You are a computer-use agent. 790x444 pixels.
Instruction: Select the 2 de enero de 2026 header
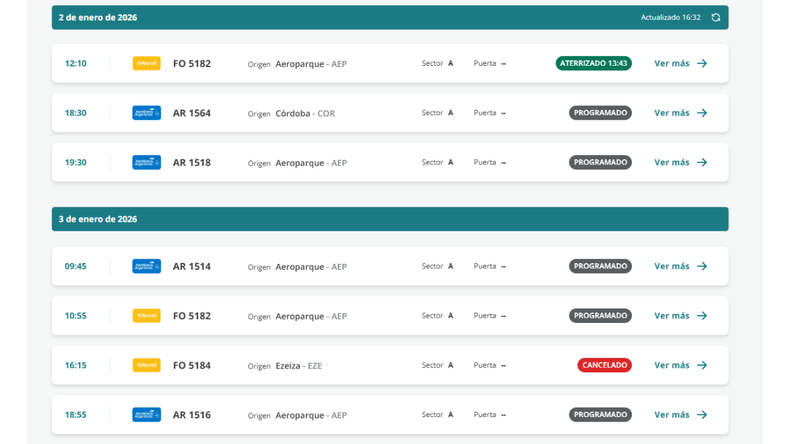coord(98,18)
